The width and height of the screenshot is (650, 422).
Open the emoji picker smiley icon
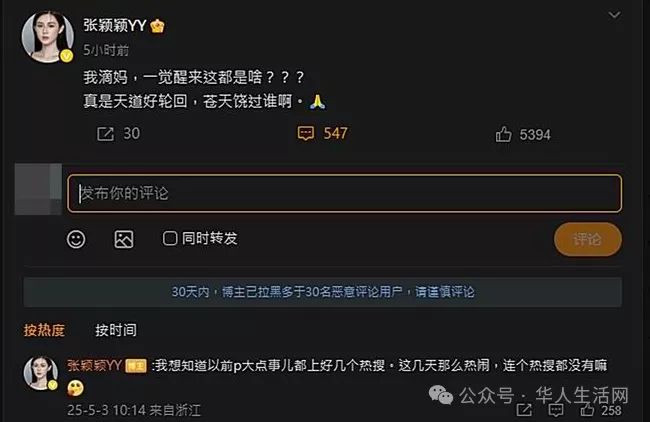(76, 239)
